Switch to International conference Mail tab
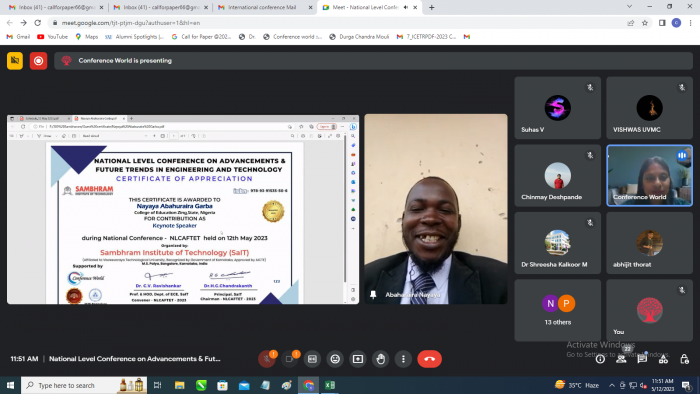Image resolution: width=700 pixels, height=394 pixels. 262,7
